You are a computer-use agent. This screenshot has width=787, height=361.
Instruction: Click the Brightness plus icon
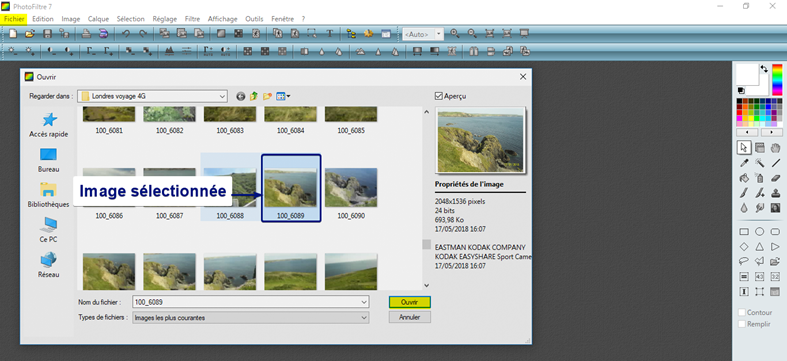(30, 51)
